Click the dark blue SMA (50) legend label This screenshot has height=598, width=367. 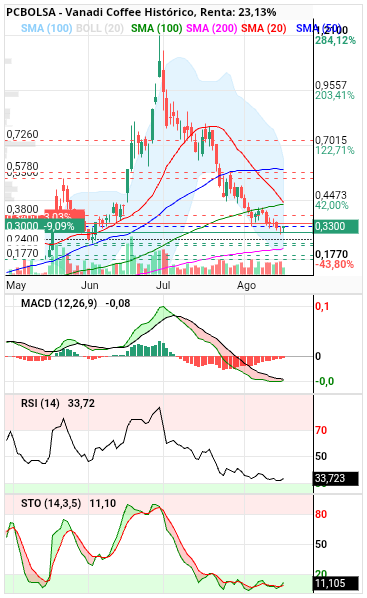click(319, 28)
